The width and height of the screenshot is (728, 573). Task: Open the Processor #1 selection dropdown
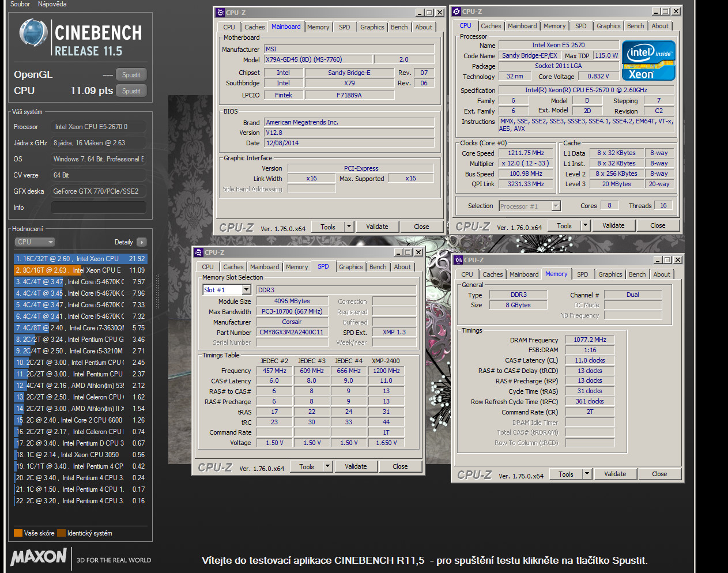coord(530,206)
